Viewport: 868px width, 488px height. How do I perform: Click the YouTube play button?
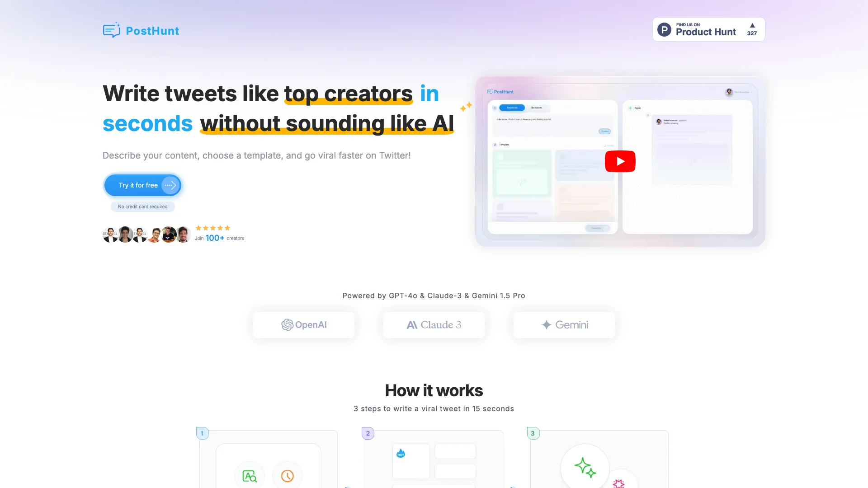point(619,160)
